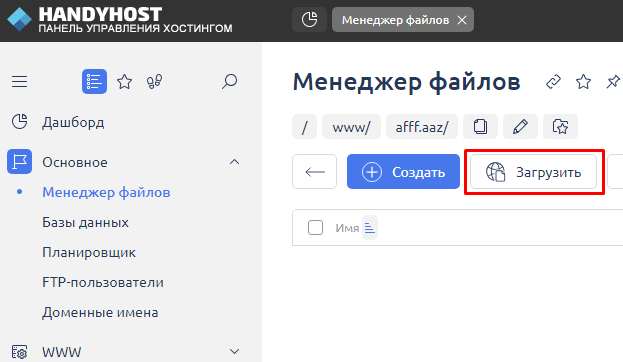Open FTP-пользователи menu item
Screen dimensions: 623x362
click(103, 283)
